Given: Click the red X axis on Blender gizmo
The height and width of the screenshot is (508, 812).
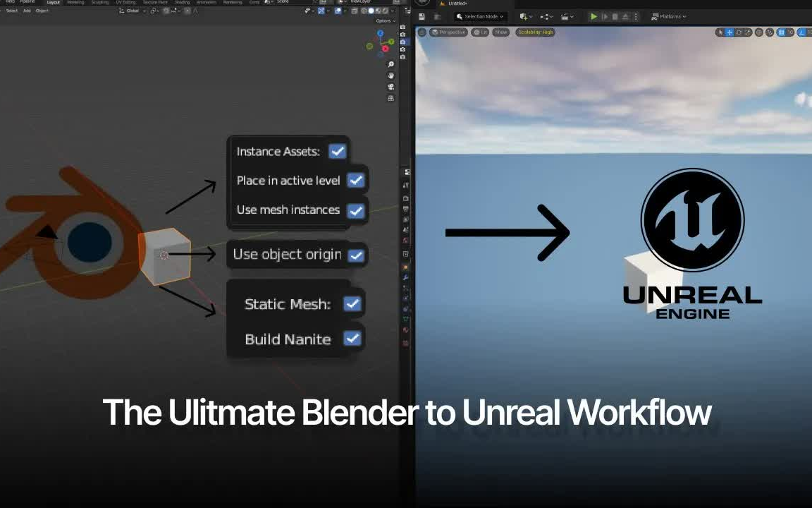Looking at the screenshot, I should (386, 49).
